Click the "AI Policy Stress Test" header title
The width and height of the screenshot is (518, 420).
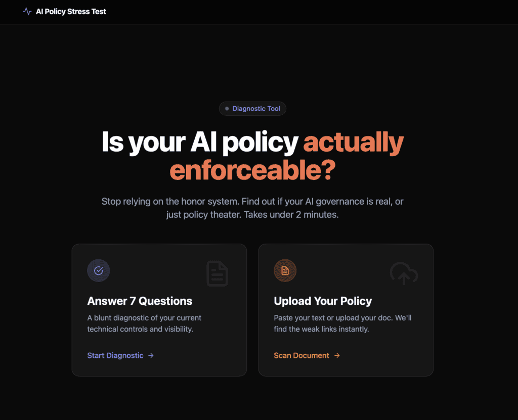coord(71,11)
